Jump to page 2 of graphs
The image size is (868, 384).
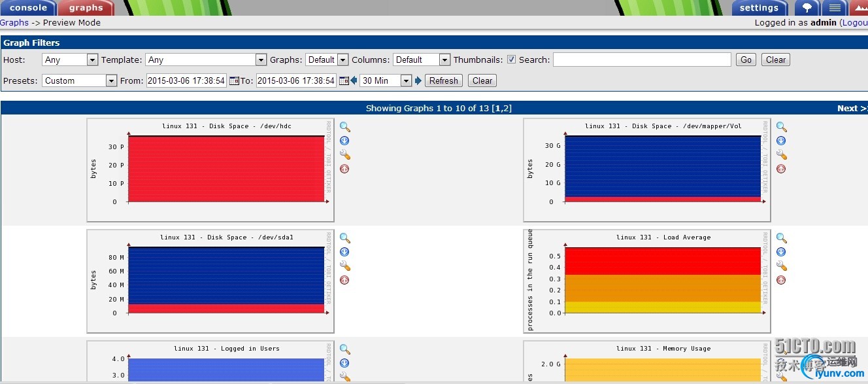tap(507, 108)
